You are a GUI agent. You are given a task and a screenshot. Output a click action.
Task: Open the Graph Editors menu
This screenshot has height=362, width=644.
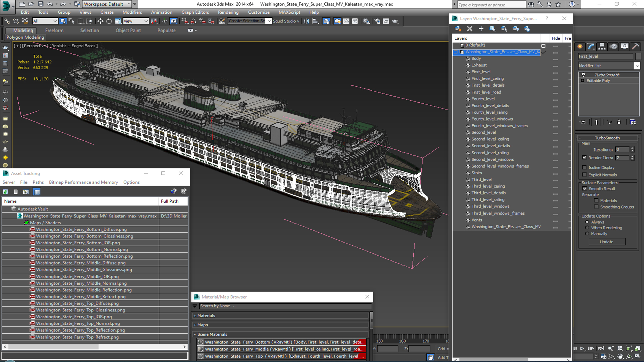point(195,12)
